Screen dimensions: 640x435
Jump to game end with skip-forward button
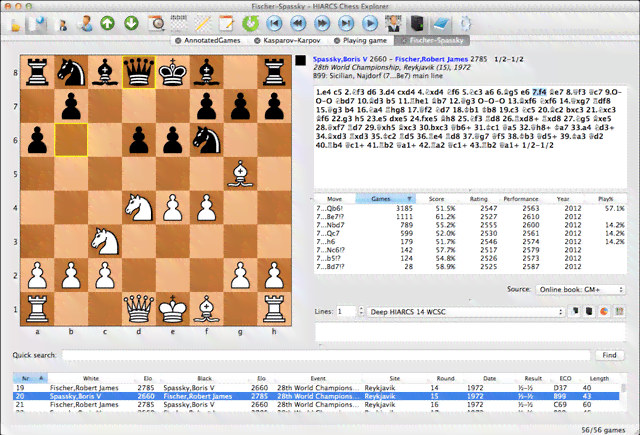[346, 23]
